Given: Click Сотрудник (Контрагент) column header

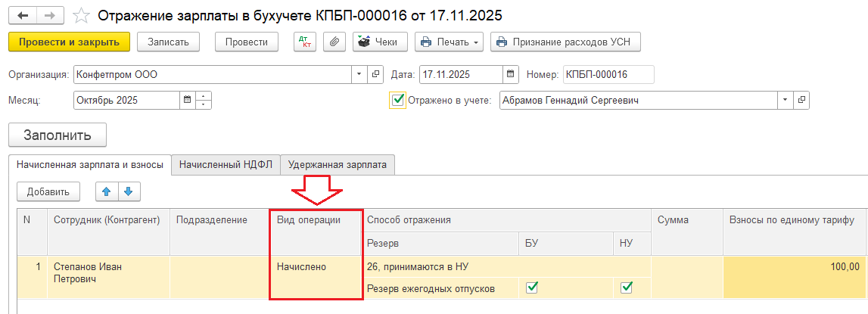Looking at the screenshot, I should [108, 232].
